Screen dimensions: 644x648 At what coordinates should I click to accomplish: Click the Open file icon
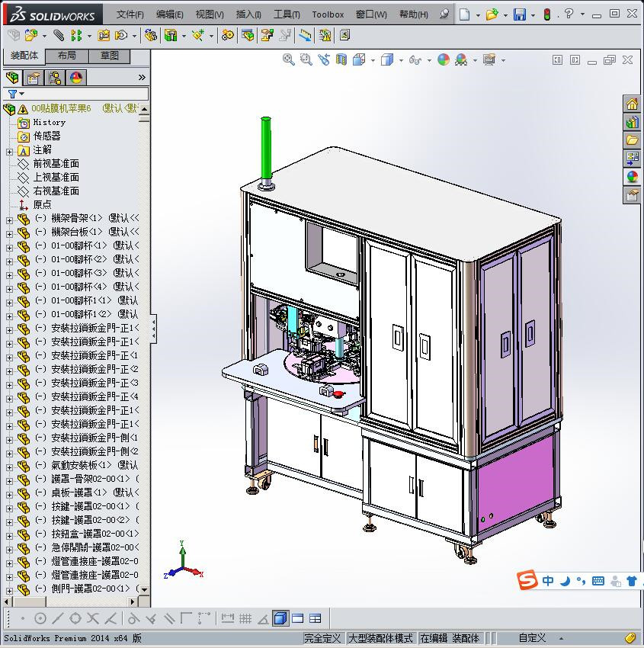click(x=491, y=15)
